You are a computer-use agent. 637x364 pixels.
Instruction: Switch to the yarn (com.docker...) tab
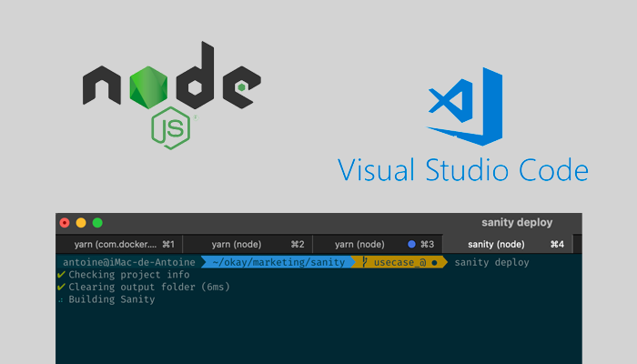click(119, 244)
